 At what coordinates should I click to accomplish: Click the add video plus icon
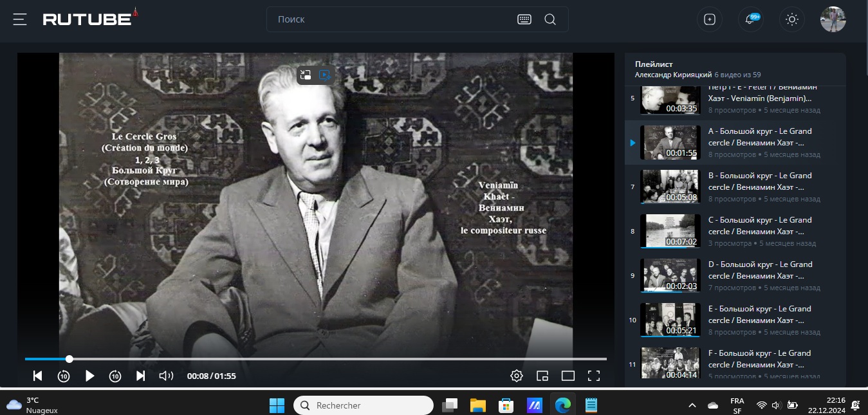coord(710,19)
